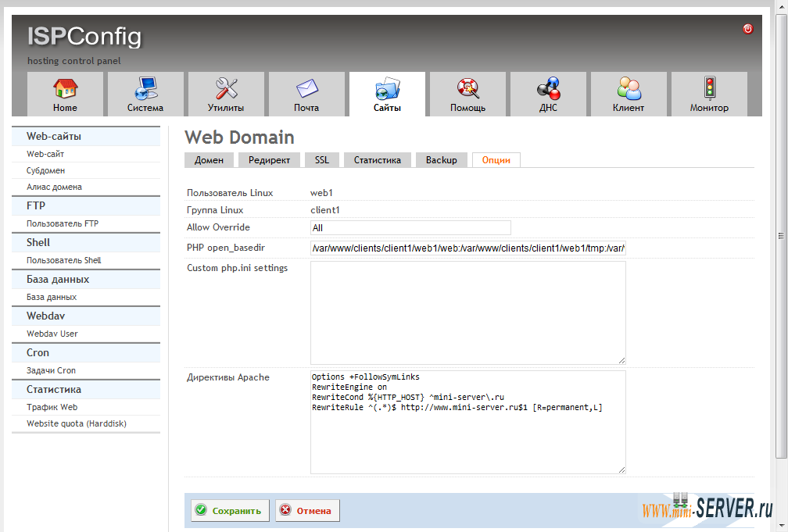Click the web1 Linux user value
Screen dimensions: 788x532
click(x=321, y=193)
